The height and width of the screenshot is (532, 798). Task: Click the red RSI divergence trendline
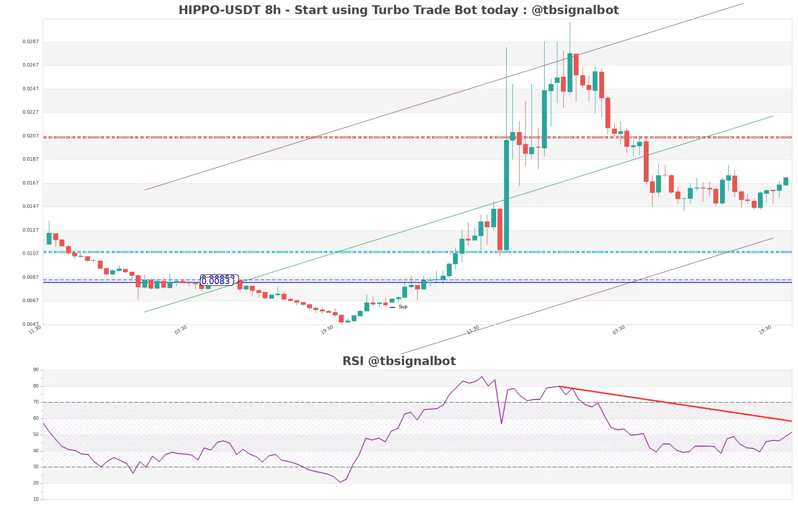click(676, 404)
